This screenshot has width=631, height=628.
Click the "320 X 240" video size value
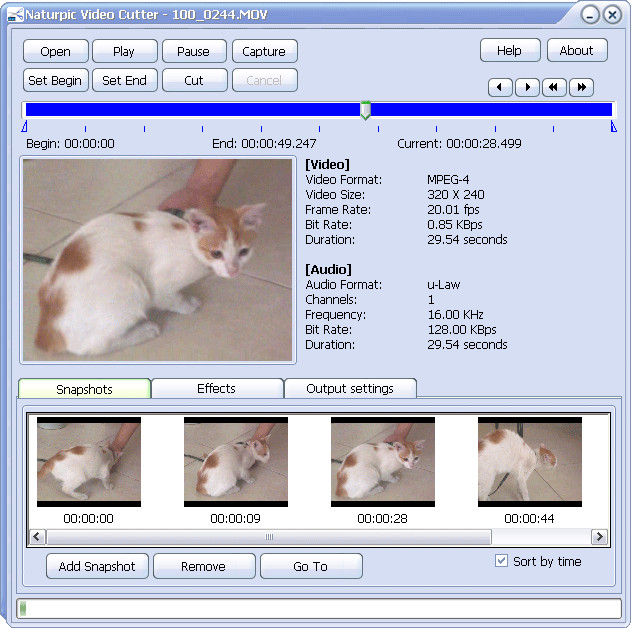coord(456,195)
